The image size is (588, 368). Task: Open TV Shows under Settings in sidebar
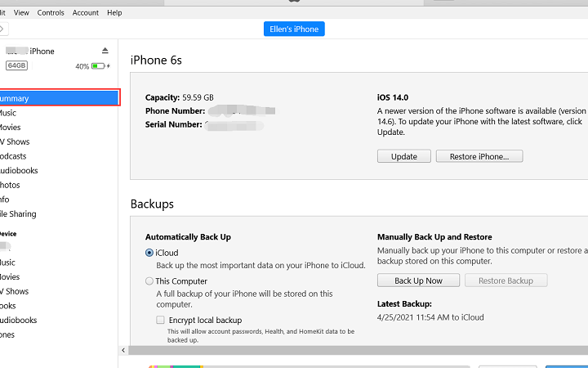coord(15,141)
